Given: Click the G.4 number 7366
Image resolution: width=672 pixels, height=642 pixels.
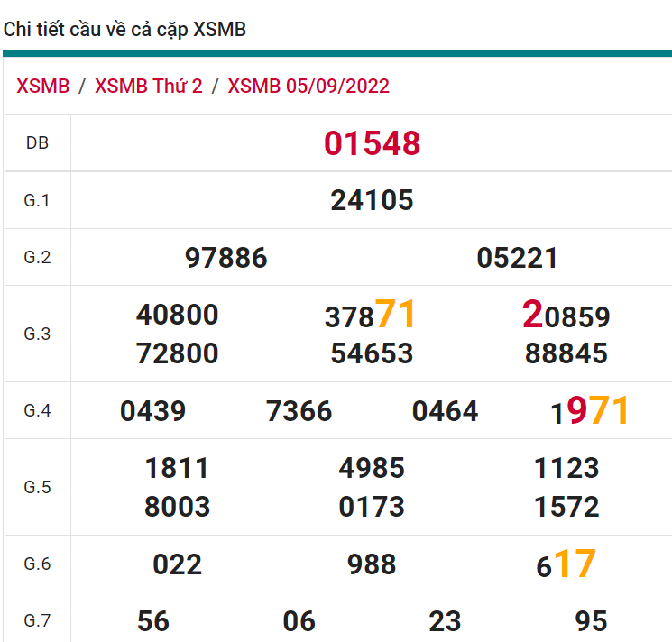Looking at the screenshot, I should pos(299,412).
